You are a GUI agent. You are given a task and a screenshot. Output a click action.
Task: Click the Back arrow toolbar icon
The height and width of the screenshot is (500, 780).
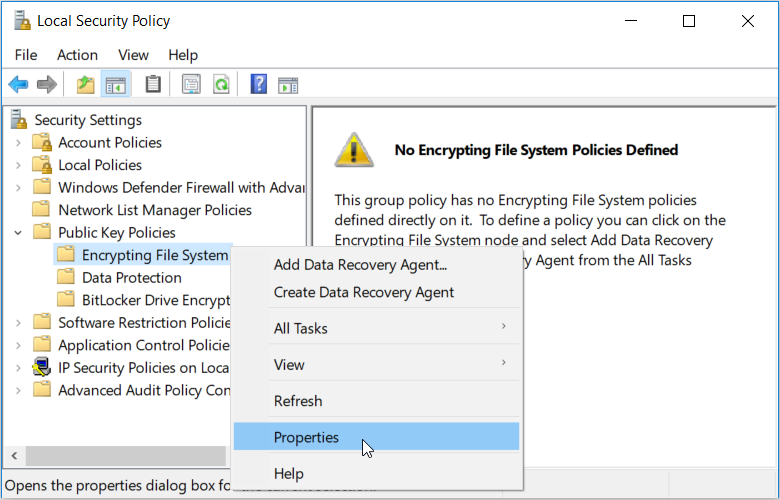(x=18, y=85)
